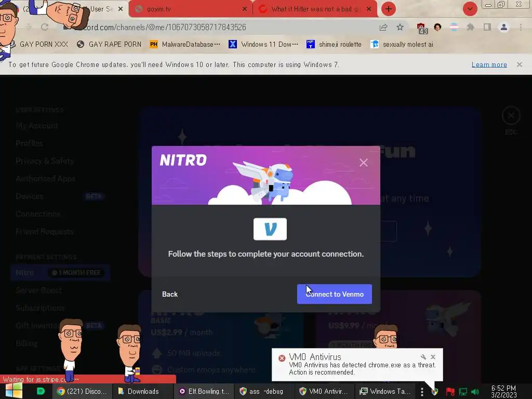Open Friend Requests settings
Viewport: 532px width, 399px height.
click(45, 232)
